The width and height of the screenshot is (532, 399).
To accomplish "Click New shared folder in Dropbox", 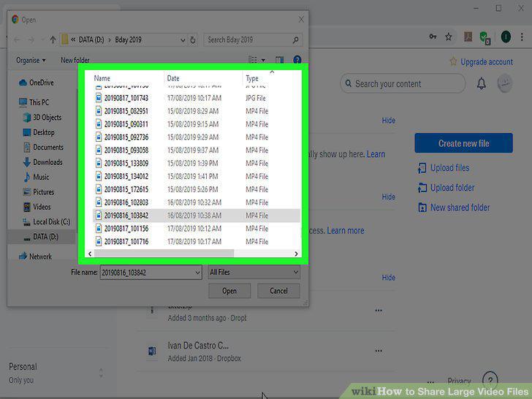I will pyautogui.click(x=454, y=208).
